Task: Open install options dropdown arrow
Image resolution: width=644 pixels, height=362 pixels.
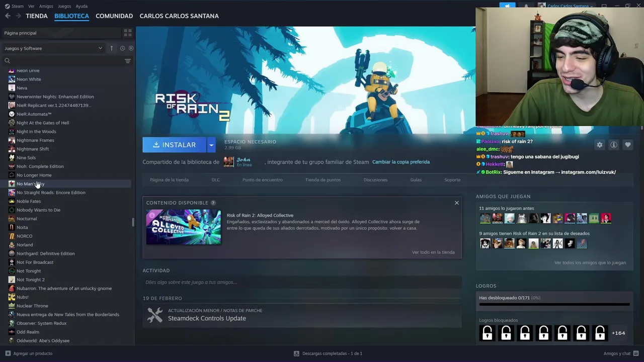Action: pyautogui.click(x=211, y=145)
